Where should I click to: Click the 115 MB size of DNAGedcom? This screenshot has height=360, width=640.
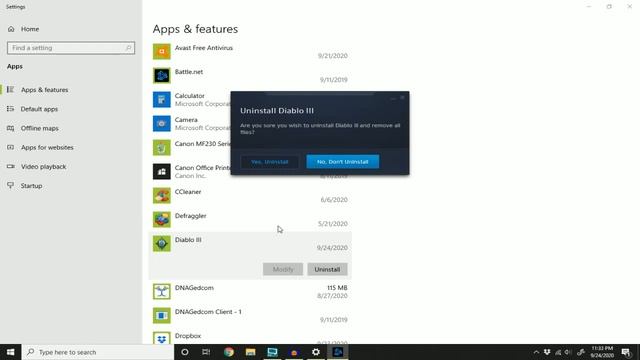pos(337,288)
